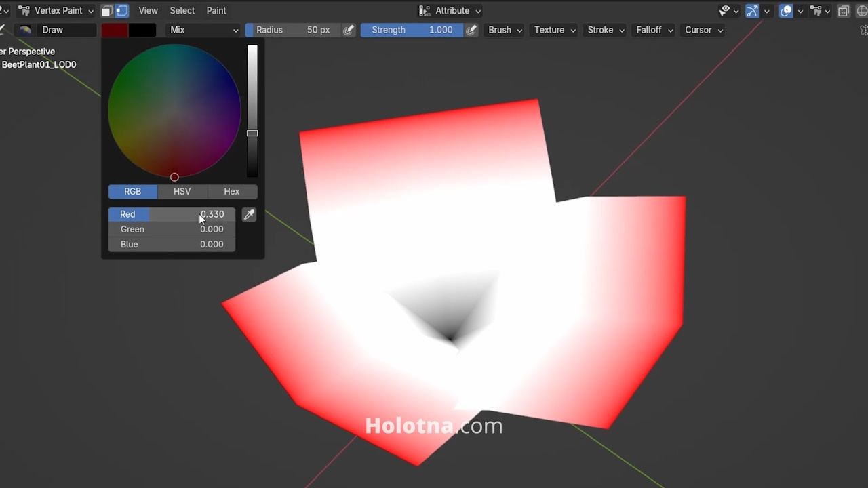
Task: Toggle viewport overlays display
Action: (x=786, y=11)
